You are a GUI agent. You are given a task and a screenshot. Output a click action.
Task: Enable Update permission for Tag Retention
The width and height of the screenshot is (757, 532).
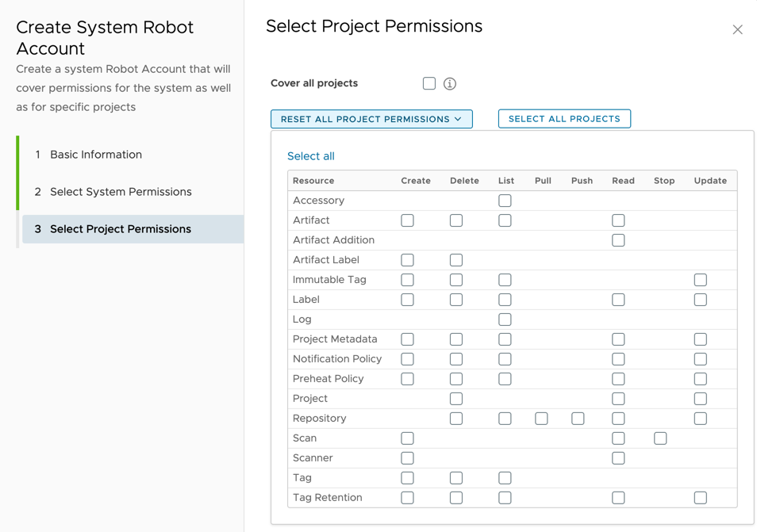coord(700,497)
